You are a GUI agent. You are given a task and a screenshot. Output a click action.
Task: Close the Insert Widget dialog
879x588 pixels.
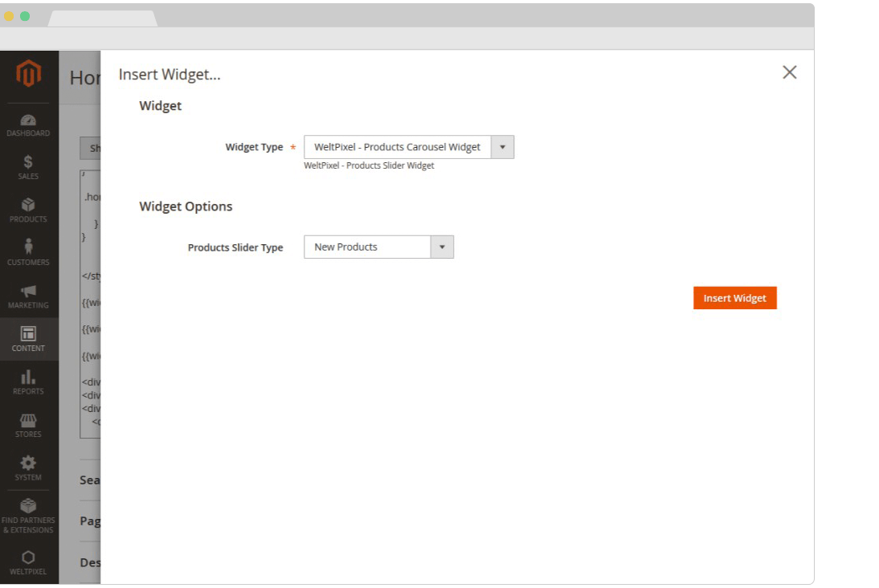click(x=789, y=72)
